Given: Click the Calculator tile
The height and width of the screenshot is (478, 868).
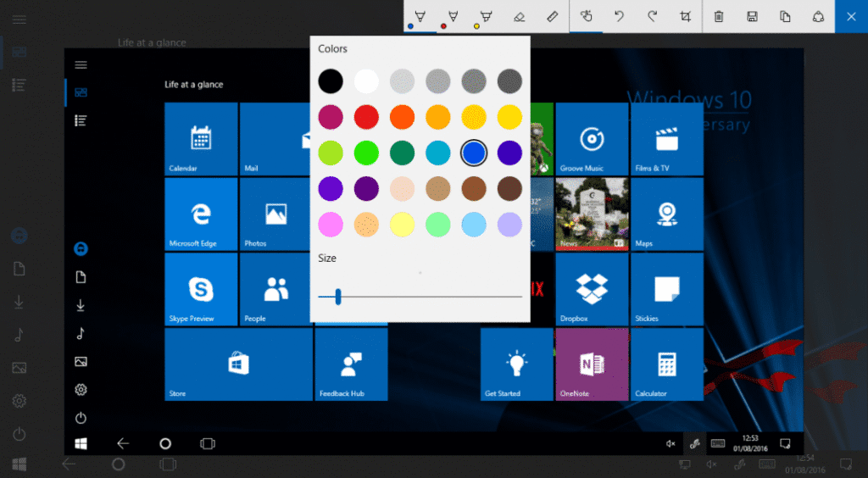Looking at the screenshot, I should coord(666,364).
